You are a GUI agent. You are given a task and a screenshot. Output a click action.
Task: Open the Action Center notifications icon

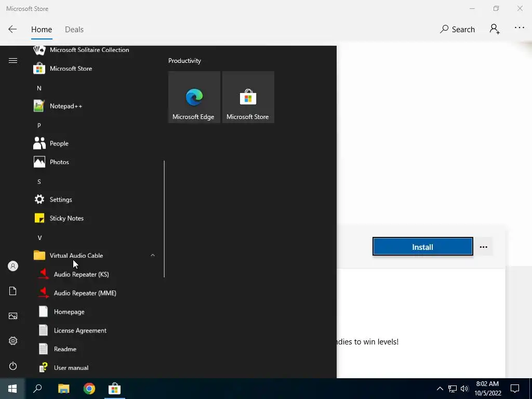[x=515, y=389]
